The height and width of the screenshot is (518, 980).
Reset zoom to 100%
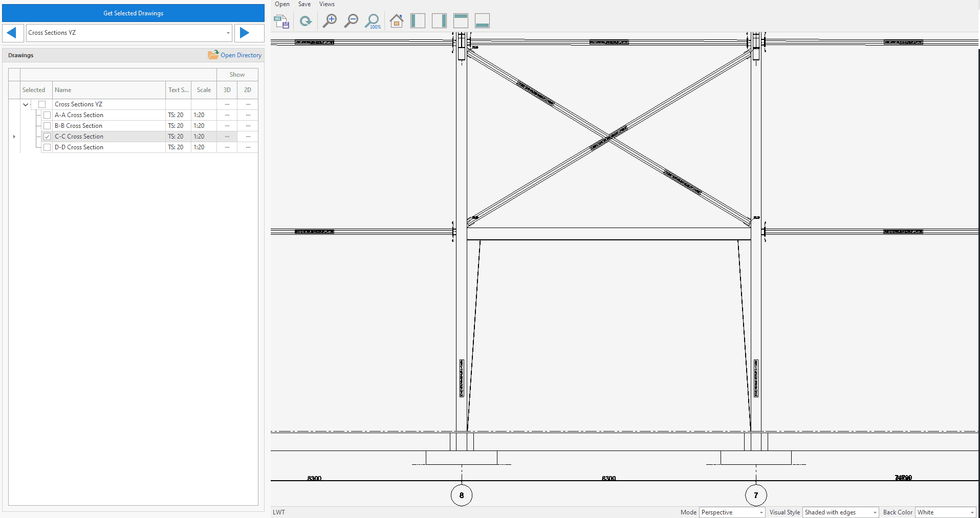point(373,21)
